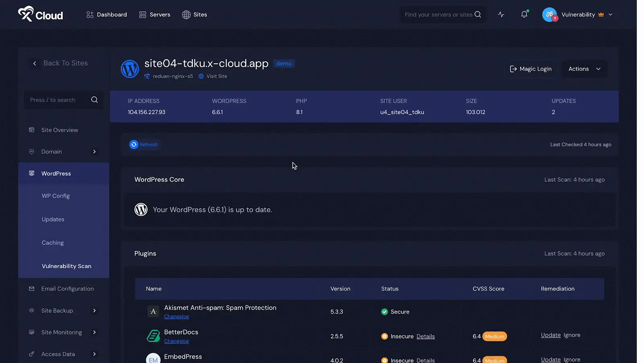Open the Actions dropdown
The height and width of the screenshot is (363, 644).
click(584, 69)
